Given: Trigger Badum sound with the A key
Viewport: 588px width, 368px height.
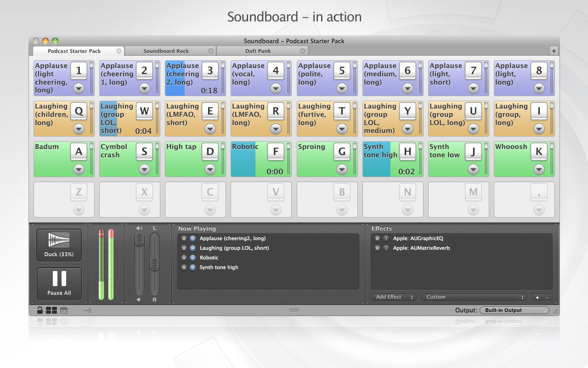Looking at the screenshot, I should click(x=79, y=151).
